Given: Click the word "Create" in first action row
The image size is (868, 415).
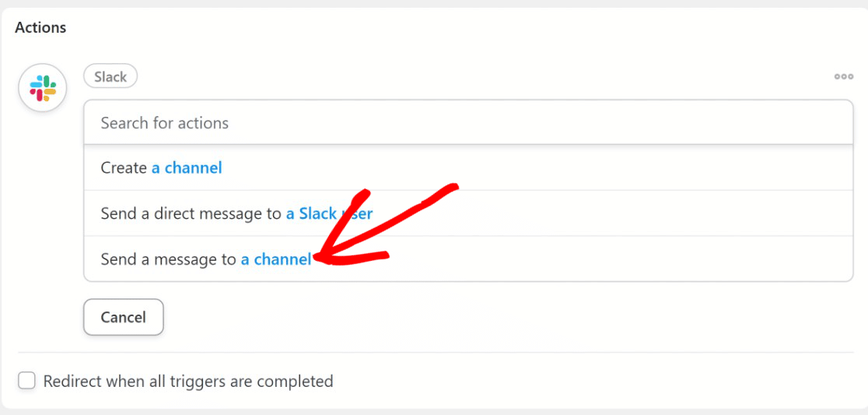Looking at the screenshot, I should click(124, 167).
